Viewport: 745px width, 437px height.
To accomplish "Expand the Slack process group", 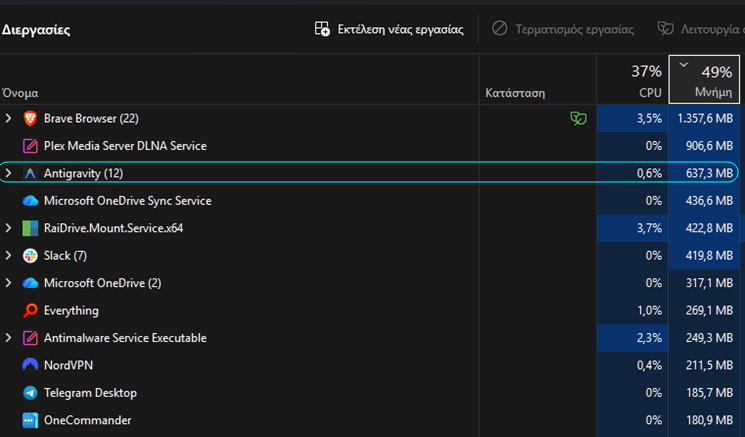I will 9,256.
